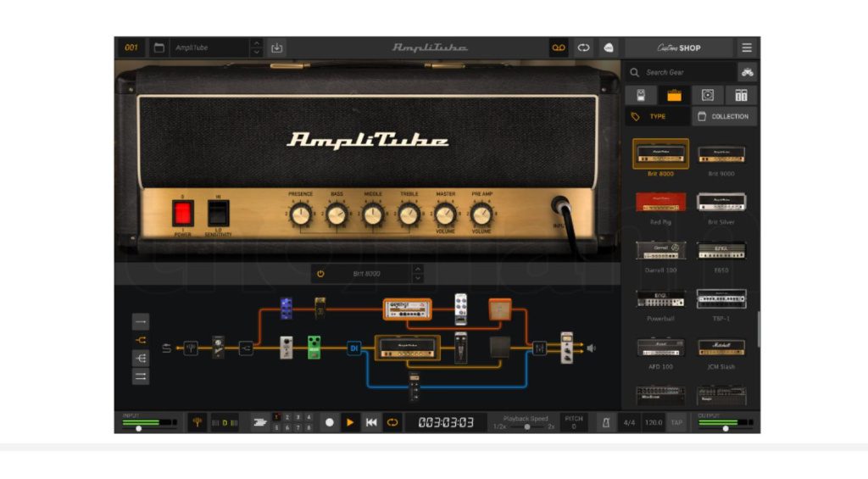The width and height of the screenshot is (868, 479).
Task: Choose the Brit Silver amp
Action: click(x=721, y=202)
